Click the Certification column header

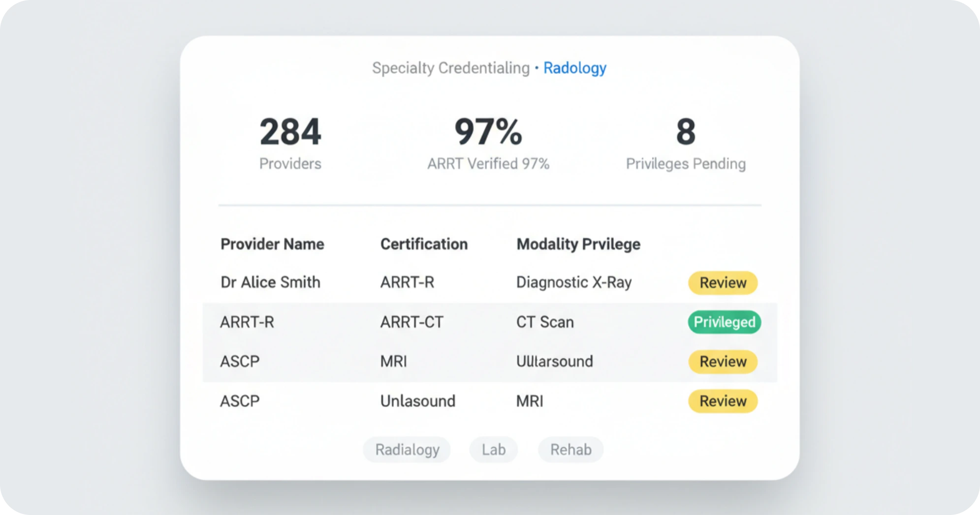click(424, 244)
